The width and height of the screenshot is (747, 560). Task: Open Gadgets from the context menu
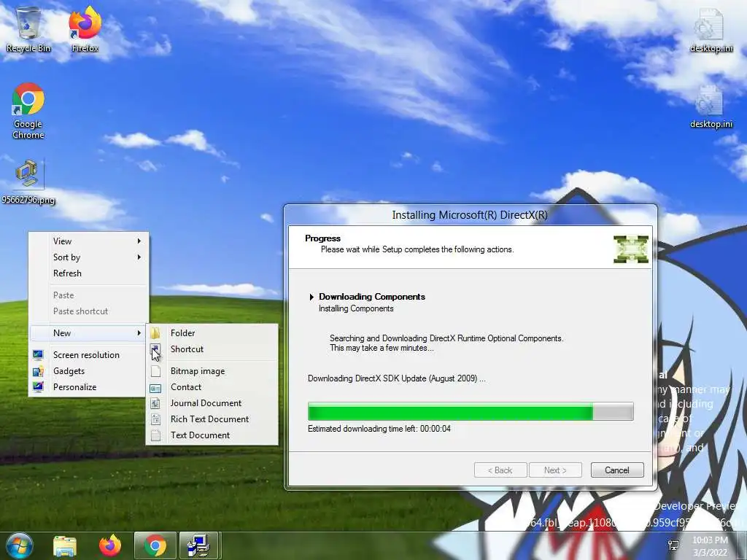click(88, 371)
